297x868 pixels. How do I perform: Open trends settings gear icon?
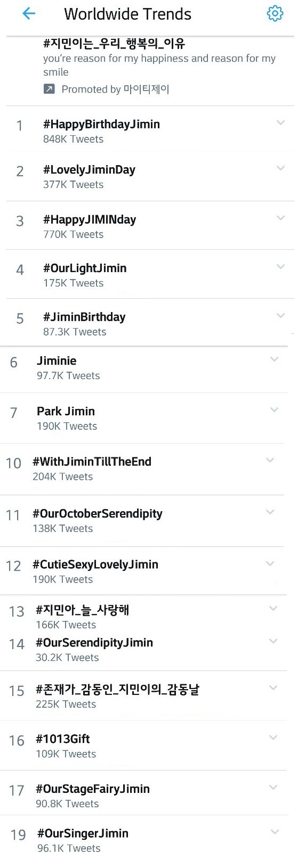click(275, 13)
